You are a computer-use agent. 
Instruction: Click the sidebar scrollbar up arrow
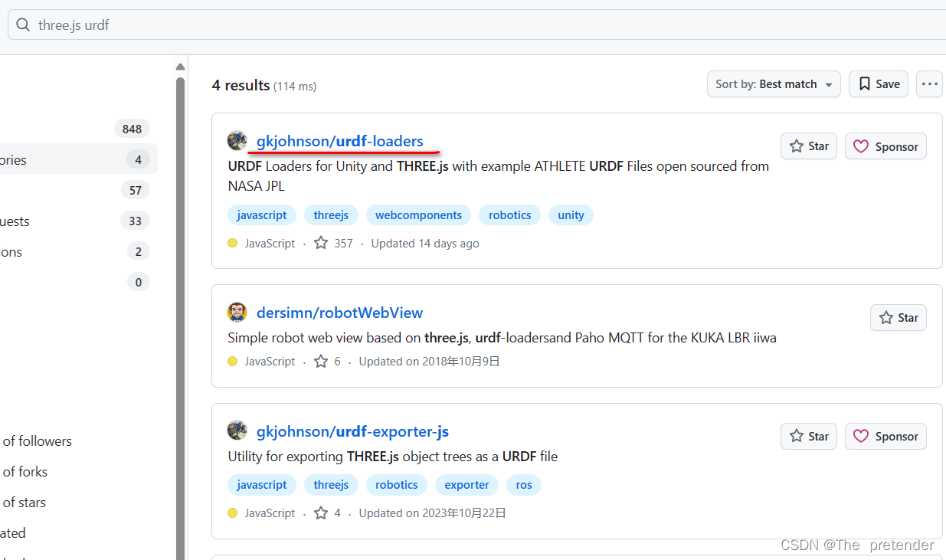point(180,67)
